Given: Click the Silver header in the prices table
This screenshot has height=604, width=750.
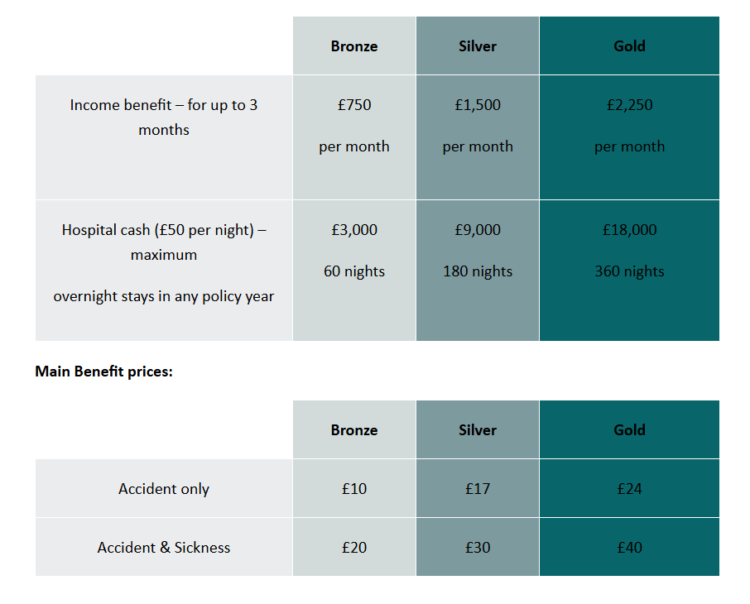Looking at the screenshot, I should pyautogui.click(x=477, y=430).
